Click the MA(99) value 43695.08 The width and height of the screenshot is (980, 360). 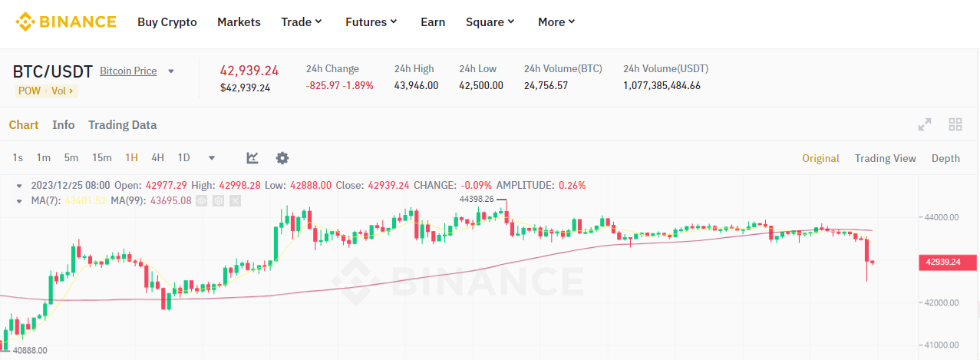tap(173, 200)
